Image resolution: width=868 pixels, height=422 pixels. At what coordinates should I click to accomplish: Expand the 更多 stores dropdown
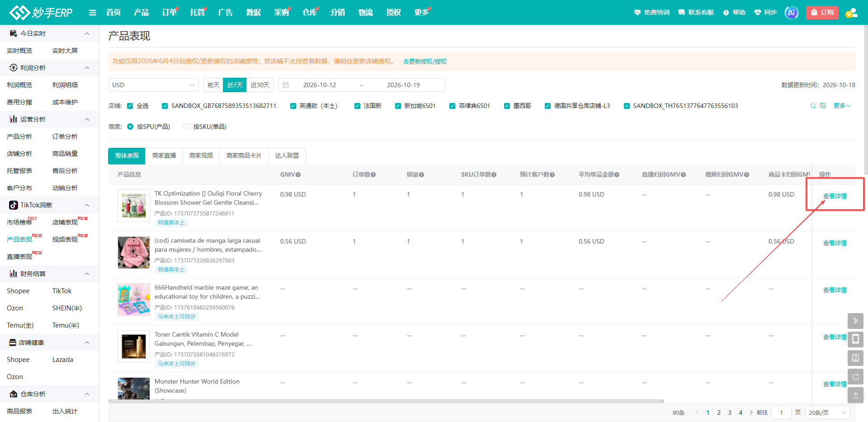pyautogui.click(x=842, y=106)
